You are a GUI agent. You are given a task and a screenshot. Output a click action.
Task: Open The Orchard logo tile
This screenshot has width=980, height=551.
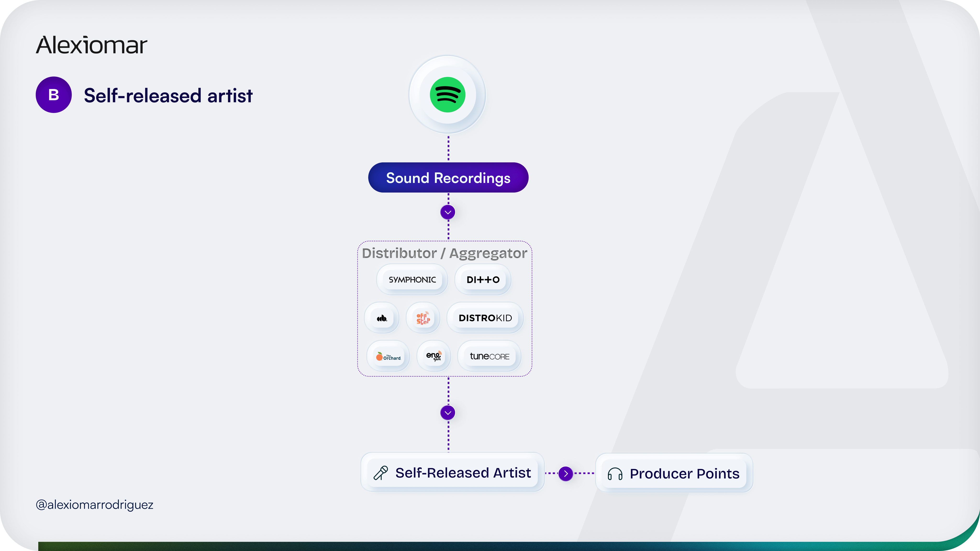388,356
